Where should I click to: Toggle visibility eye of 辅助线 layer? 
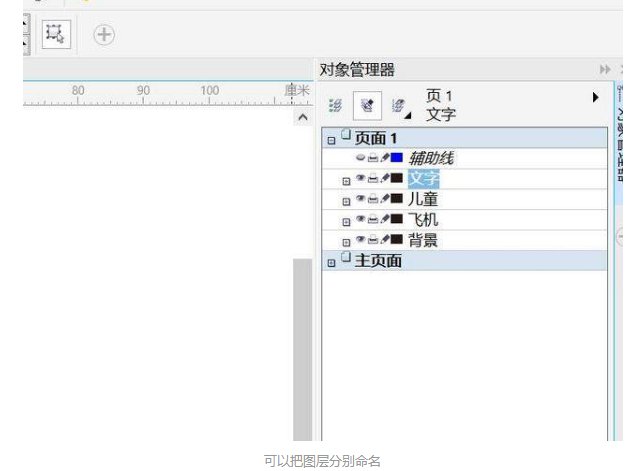[x=360, y=157]
